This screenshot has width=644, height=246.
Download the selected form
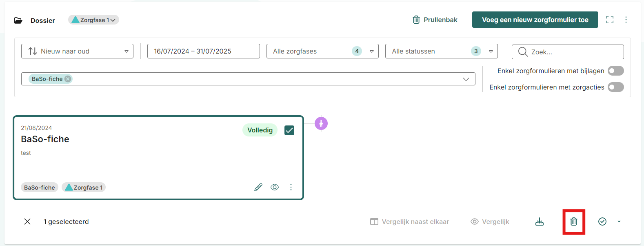(540, 221)
